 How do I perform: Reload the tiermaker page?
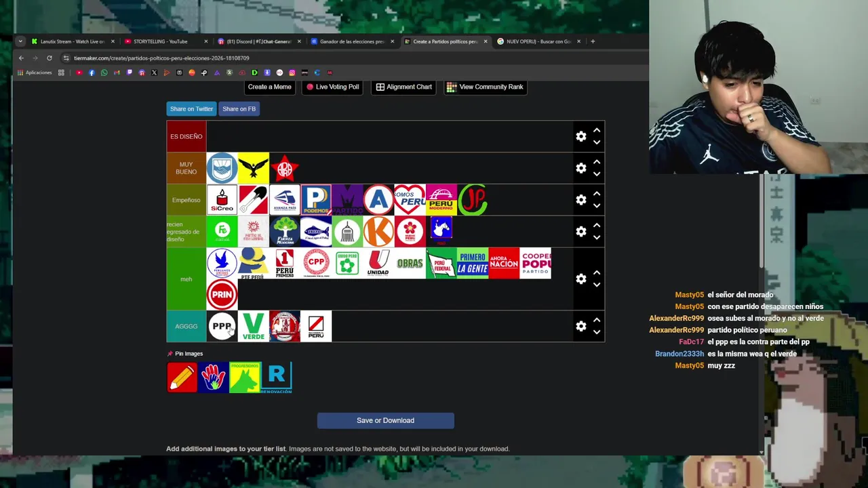point(50,58)
